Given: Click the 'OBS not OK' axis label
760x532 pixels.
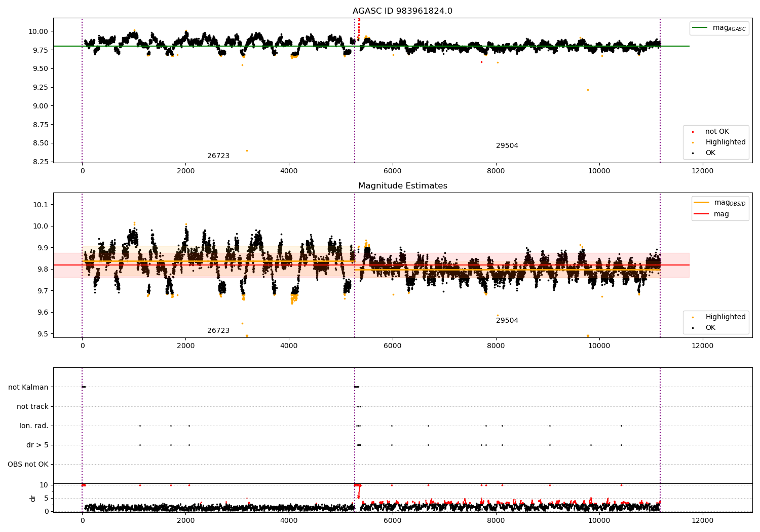Looking at the screenshot, I should point(28,464).
